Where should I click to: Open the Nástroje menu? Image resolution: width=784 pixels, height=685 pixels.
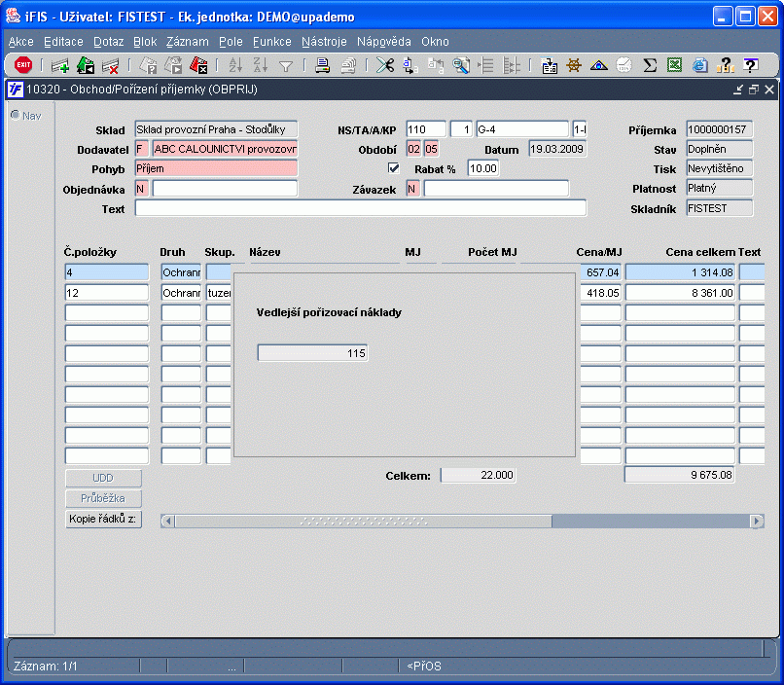[324, 42]
